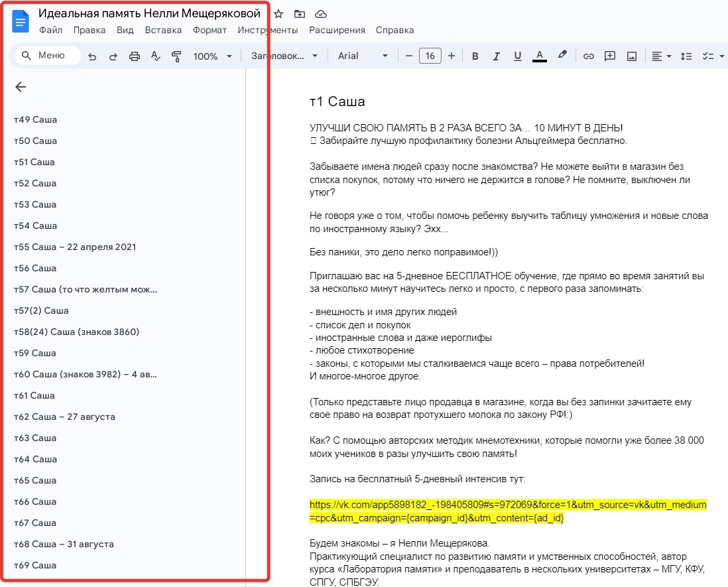
Task: Open the Правка menu
Action: point(89,31)
